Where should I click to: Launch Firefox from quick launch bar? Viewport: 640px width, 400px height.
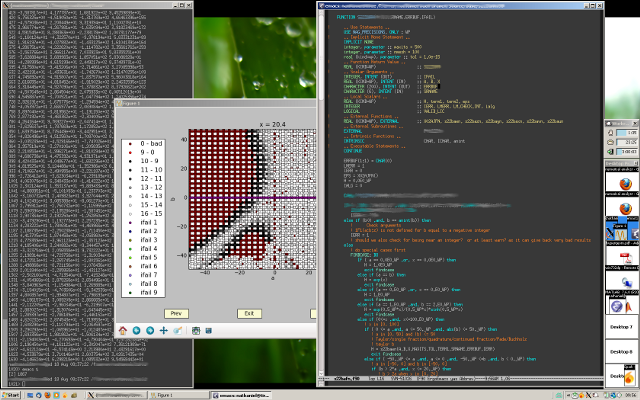[x=47, y=395]
